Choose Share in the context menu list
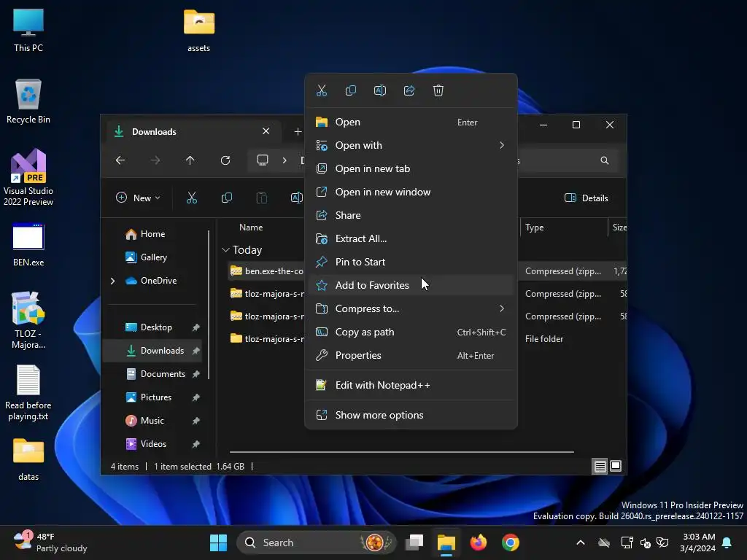This screenshot has height=560, width=747. (411, 215)
